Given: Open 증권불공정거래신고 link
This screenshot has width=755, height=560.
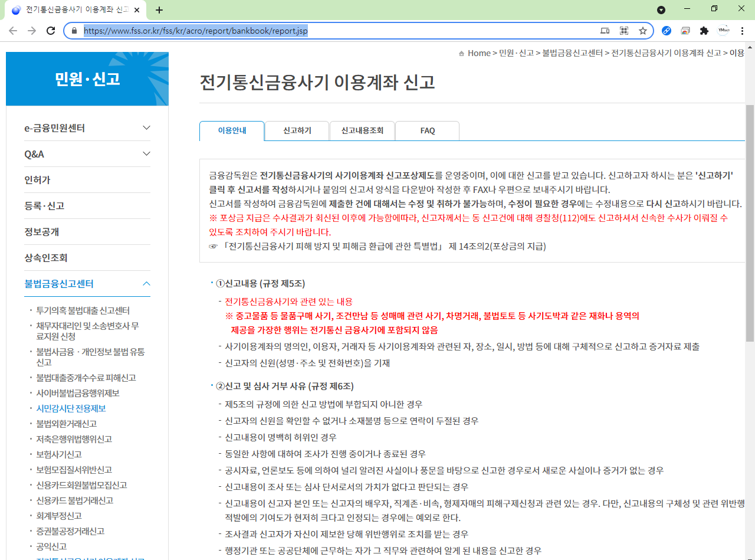Looking at the screenshot, I should (70, 531).
